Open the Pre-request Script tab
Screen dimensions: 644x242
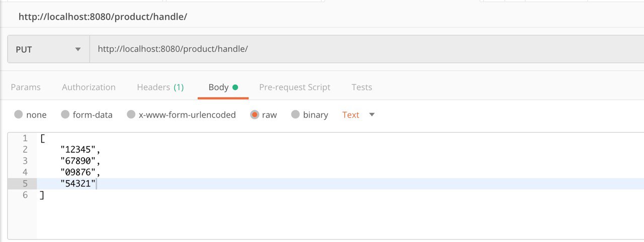[295, 87]
